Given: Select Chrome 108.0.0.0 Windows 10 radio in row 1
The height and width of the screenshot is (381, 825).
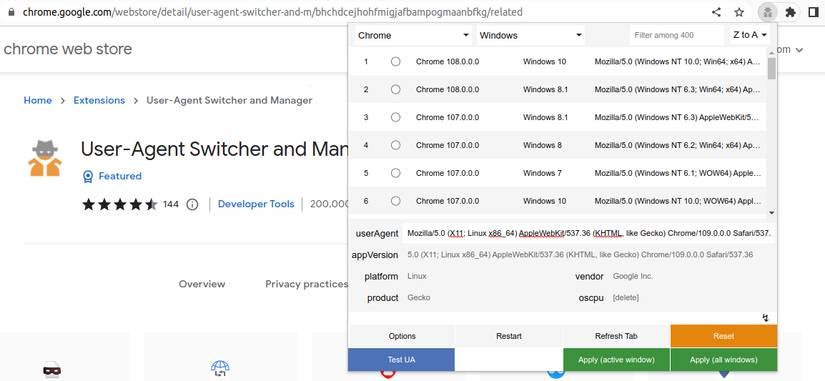Looking at the screenshot, I should click(x=396, y=62).
